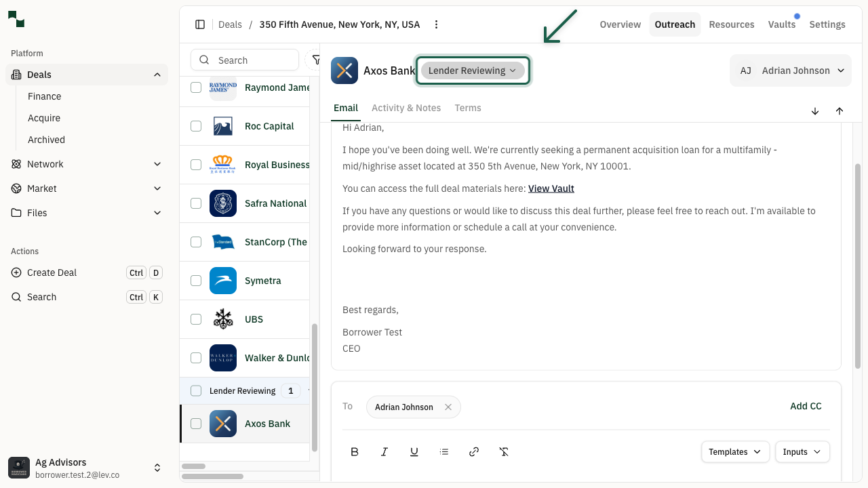Remove Adrian Johnson from the To field
The height and width of the screenshot is (488, 868).
point(448,407)
